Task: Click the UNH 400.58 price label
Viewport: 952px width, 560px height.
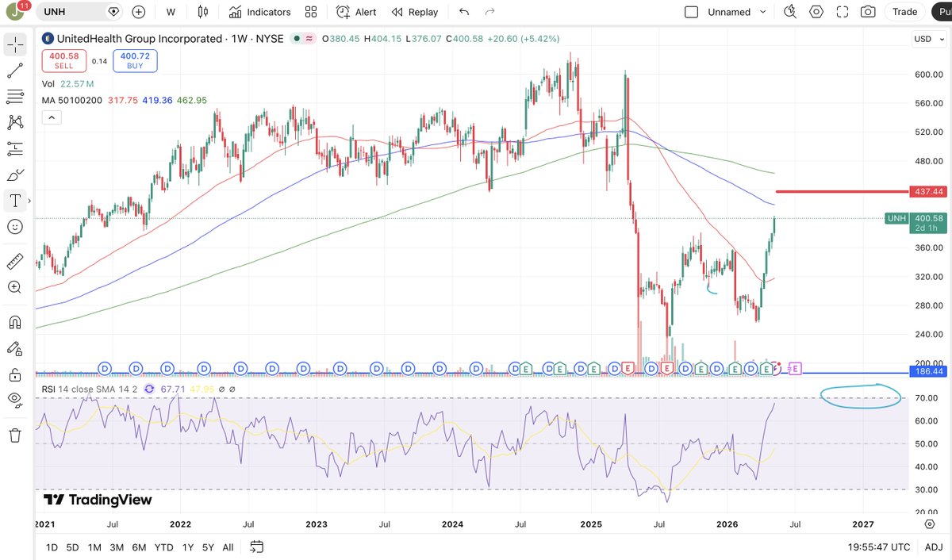Action: coord(916,222)
